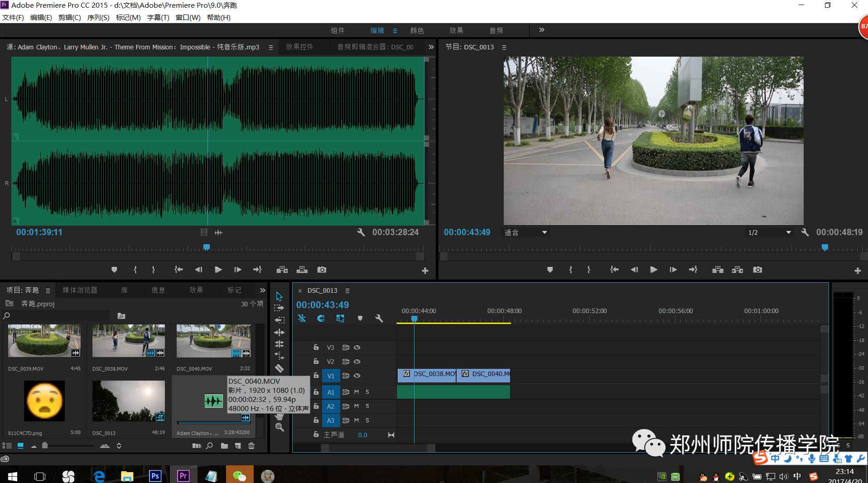Switch Project panel to list view

click(x=7, y=446)
